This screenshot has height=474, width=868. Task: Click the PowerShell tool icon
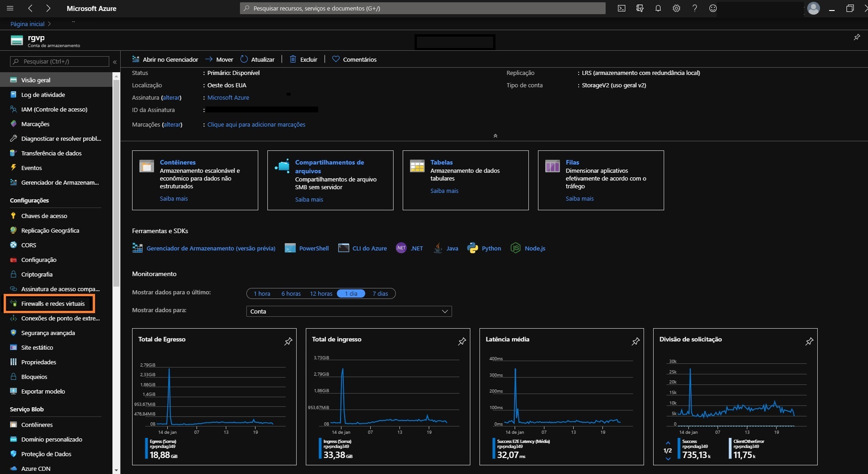[290, 248]
